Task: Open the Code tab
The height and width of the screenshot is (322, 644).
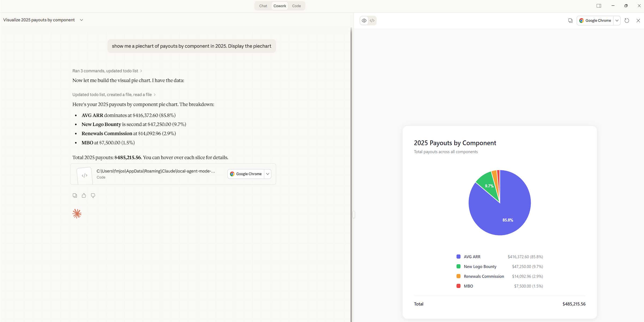Action: click(x=296, y=6)
